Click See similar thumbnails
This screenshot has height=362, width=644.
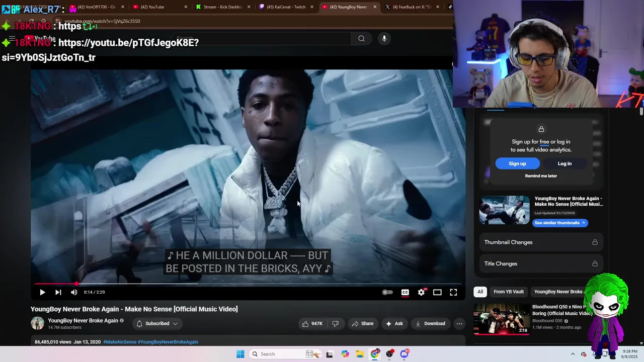click(x=560, y=223)
